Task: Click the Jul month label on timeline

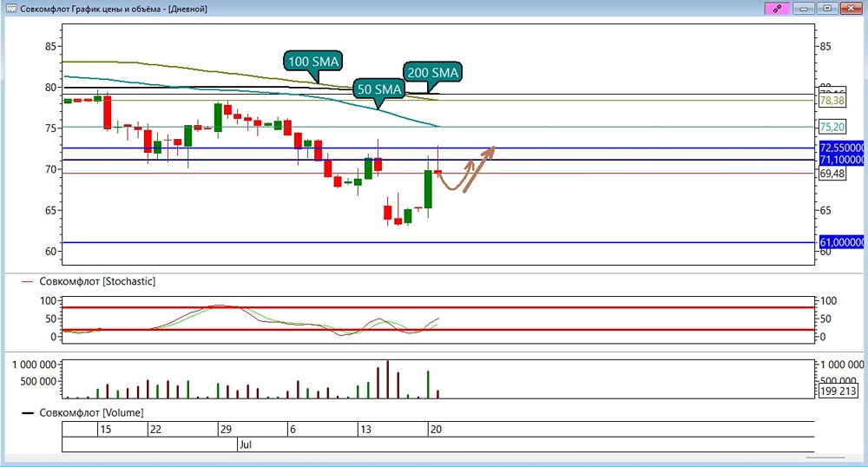Action: (x=246, y=445)
